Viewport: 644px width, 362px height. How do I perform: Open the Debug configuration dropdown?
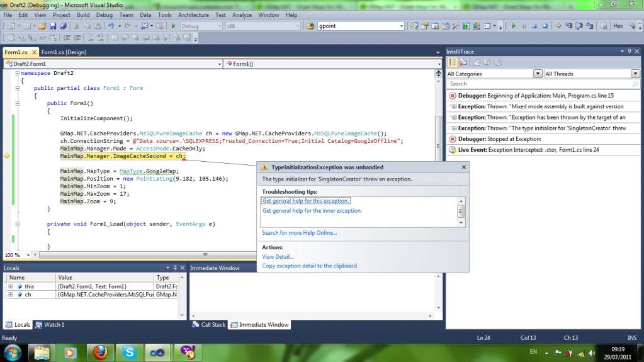219,26
